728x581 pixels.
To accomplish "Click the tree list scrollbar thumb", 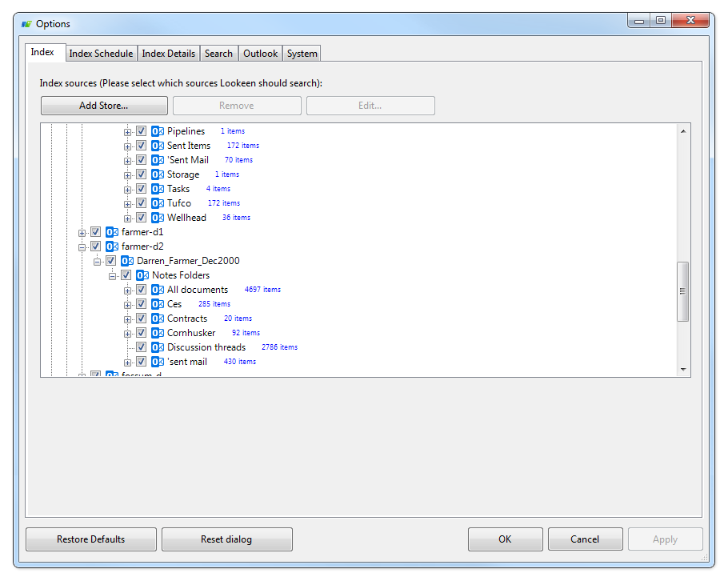I will pos(683,291).
